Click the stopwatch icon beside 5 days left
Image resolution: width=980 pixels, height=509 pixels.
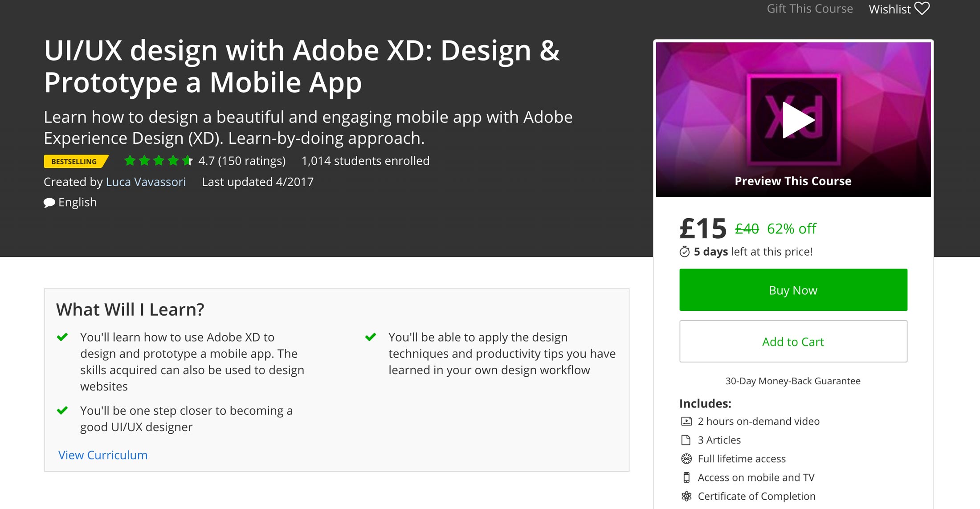pyautogui.click(x=685, y=252)
